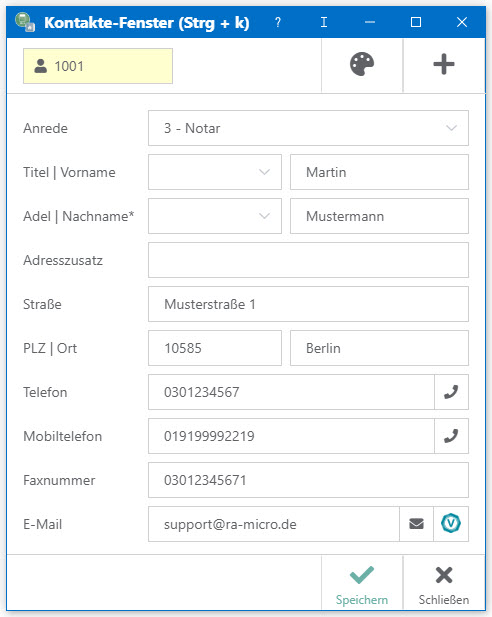Open the Titel dropdown
This screenshot has width=492, height=617.
click(x=215, y=172)
